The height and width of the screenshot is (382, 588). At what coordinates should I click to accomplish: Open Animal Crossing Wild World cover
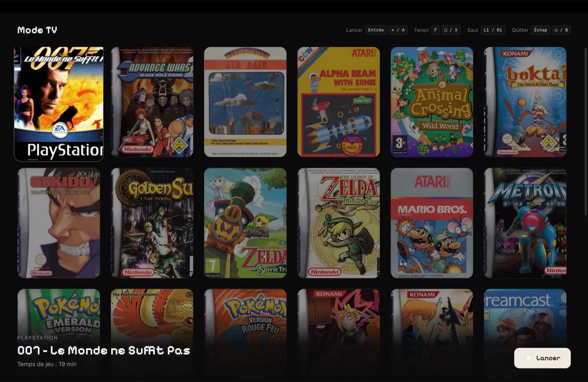pos(432,102)
